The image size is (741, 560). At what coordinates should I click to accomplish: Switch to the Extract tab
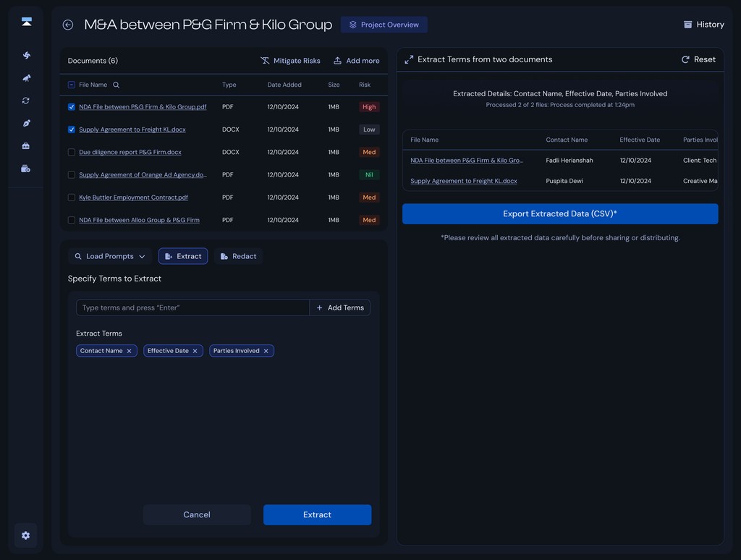coord(183,256)
